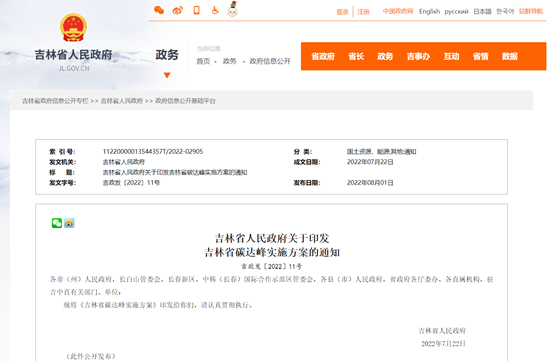Open 吉林省政府信息公开专栏 breadcrumb

[55, 101]
